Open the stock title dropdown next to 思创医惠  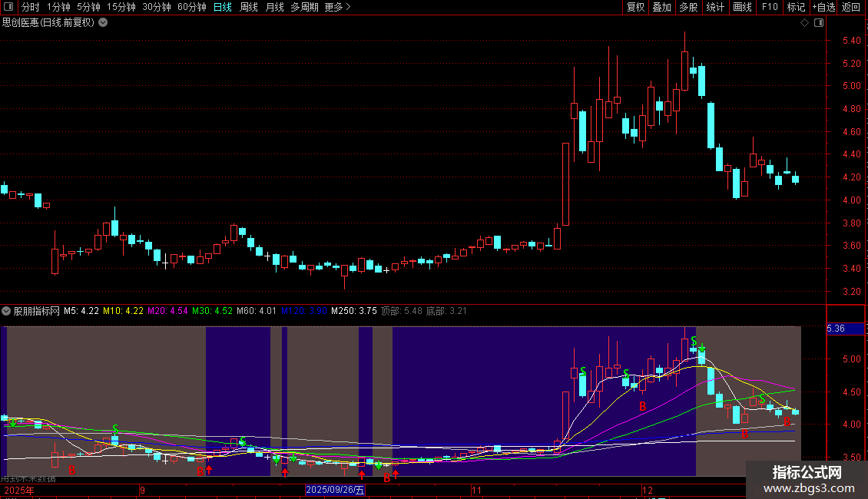tap(103, 23)
